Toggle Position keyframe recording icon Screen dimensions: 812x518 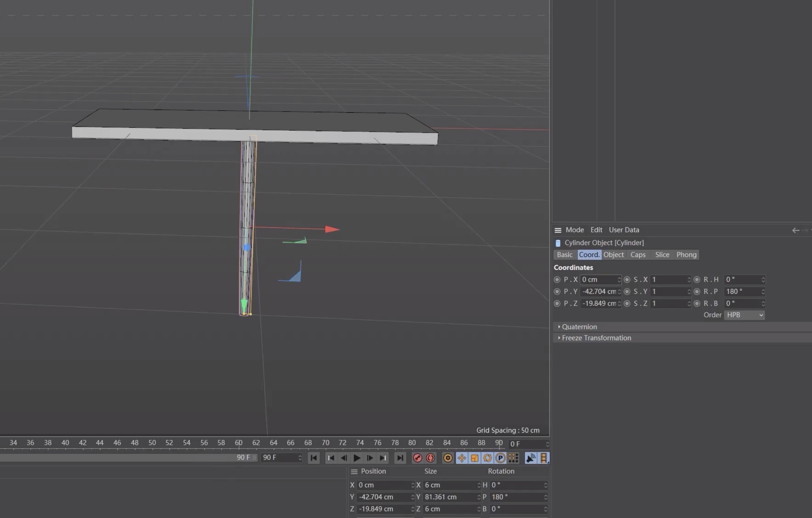pyautogui.click(x=462, y=458)
